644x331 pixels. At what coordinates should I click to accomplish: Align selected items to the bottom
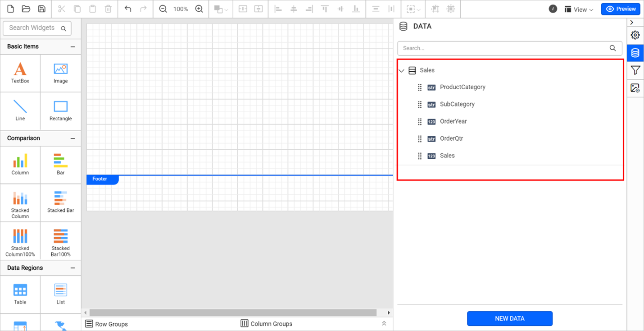click(x=356, y=9)
